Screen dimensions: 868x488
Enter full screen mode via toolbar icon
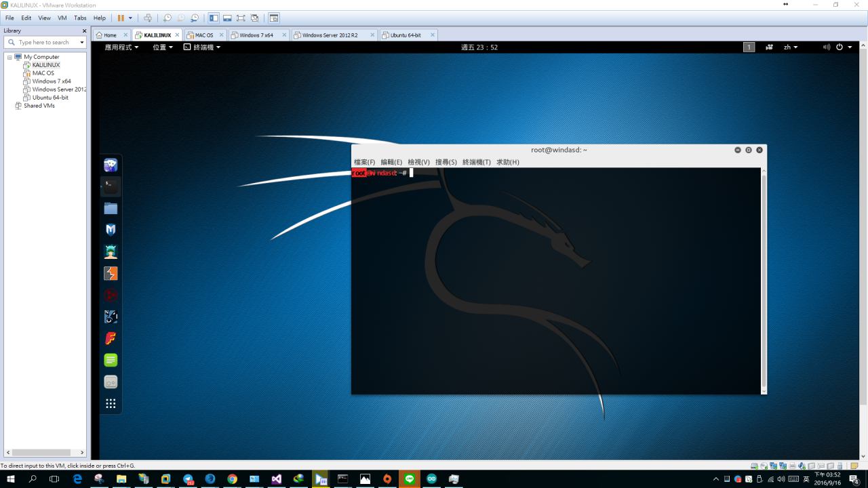click(241, 18)
